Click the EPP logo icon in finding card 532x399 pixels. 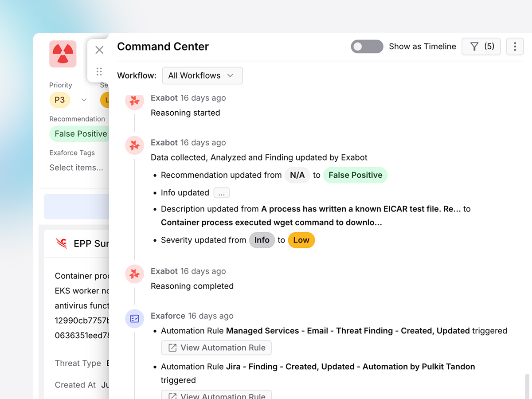tap(62, 243)
